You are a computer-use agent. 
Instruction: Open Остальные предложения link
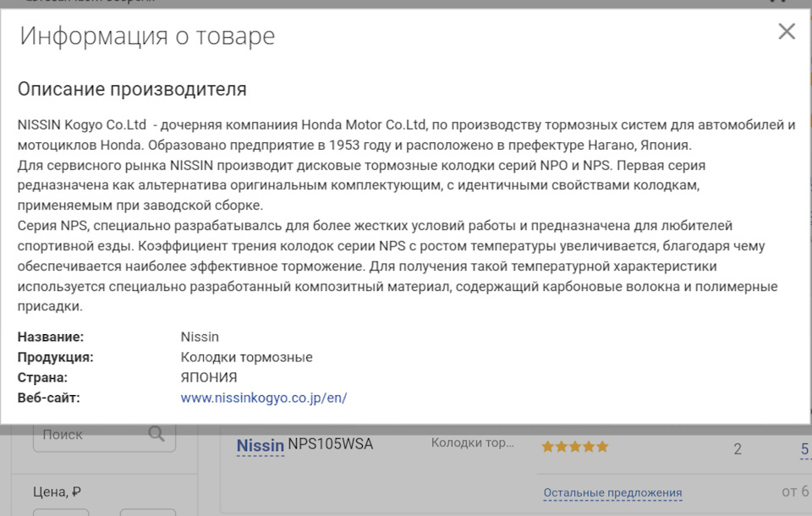pyautogui.click(x=612, y=492)
